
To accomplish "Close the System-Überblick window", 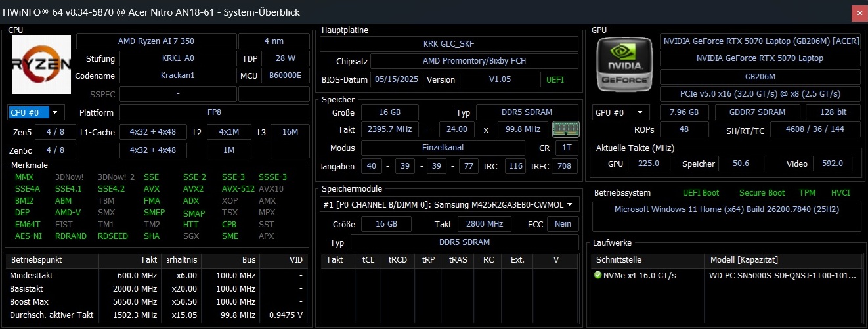I will 857,12.
